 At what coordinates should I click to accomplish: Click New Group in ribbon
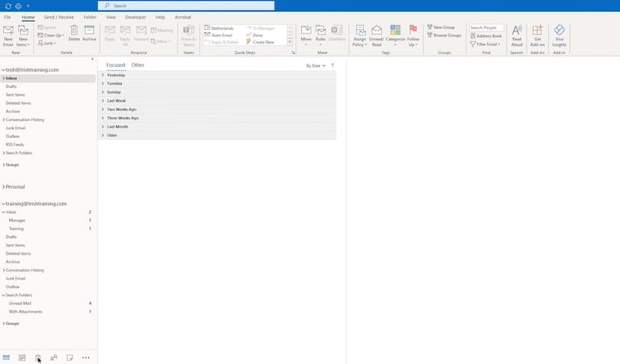tap(441, 27)
